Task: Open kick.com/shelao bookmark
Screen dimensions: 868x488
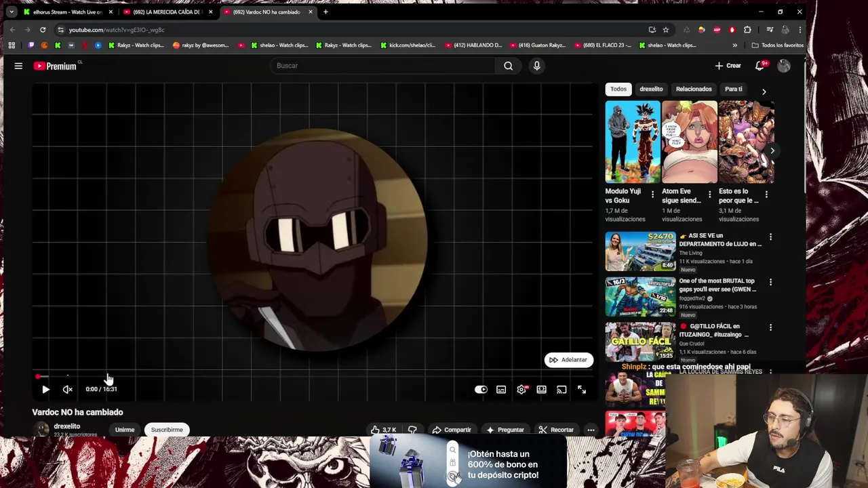Action: click(408, 45)
